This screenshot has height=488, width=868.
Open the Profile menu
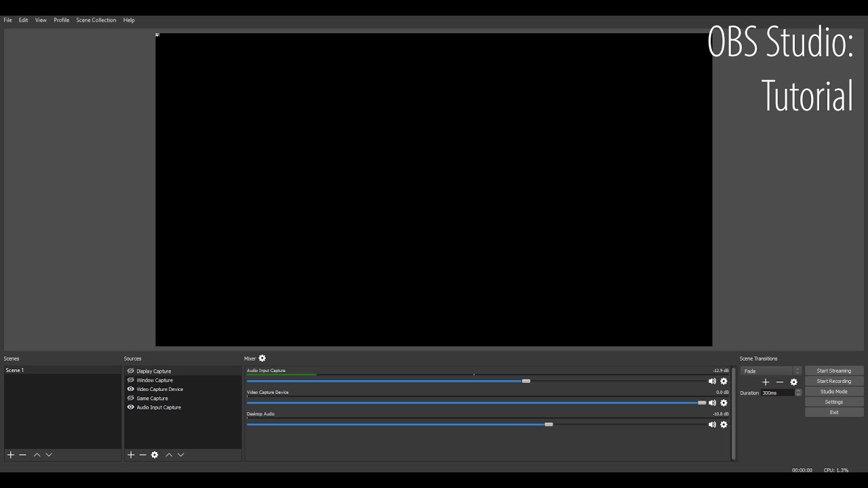pos(62,20)
